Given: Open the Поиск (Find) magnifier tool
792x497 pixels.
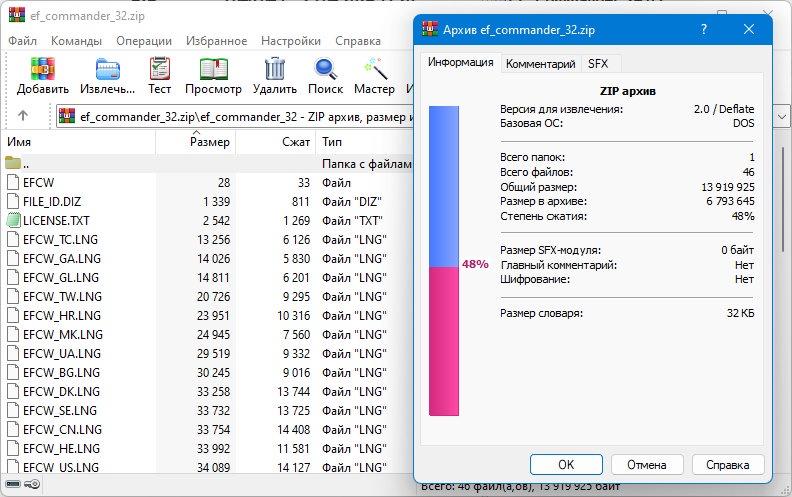Looking at the screenshot, I should click(x=325, y=69).
